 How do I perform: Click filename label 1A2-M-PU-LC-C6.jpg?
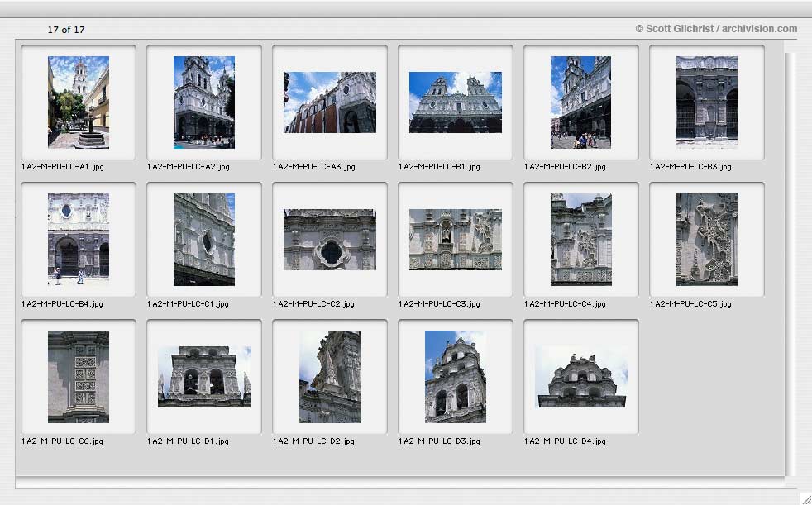click(x=63, y=441)
